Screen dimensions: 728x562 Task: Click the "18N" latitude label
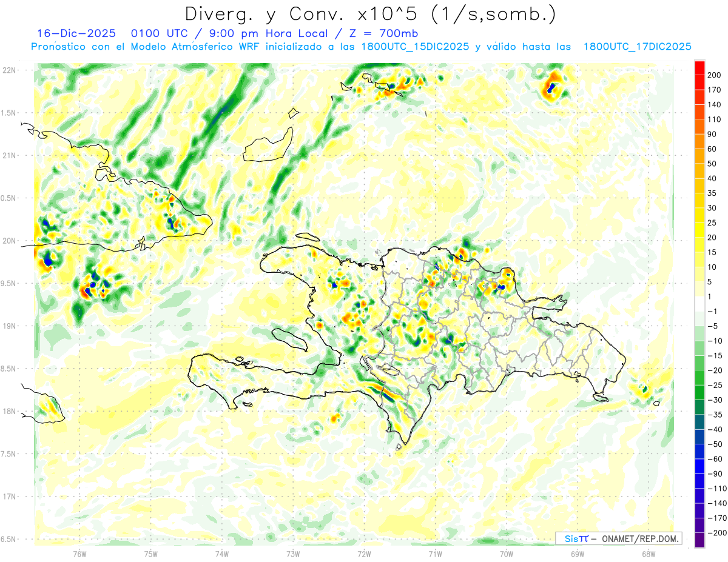click(9, 411)
